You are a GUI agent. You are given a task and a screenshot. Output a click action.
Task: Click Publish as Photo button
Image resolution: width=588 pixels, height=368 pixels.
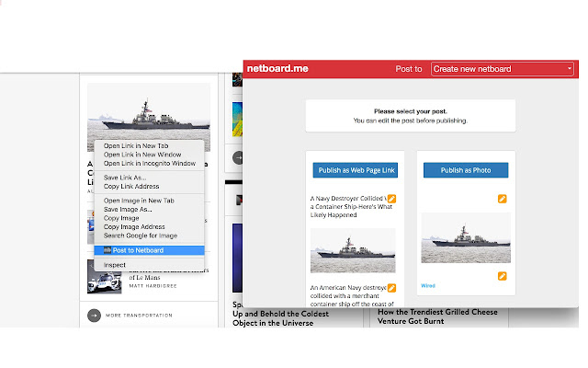(x=466, y=170)
